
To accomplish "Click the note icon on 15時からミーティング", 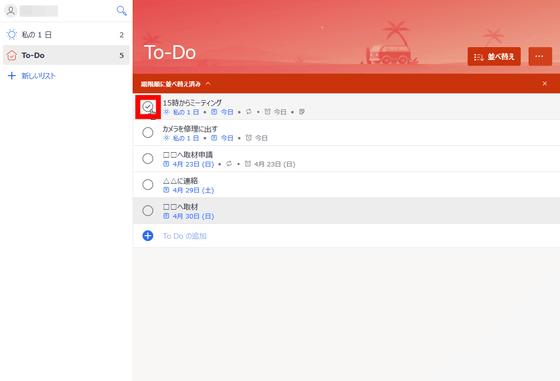I will click(x=302, y=112).
